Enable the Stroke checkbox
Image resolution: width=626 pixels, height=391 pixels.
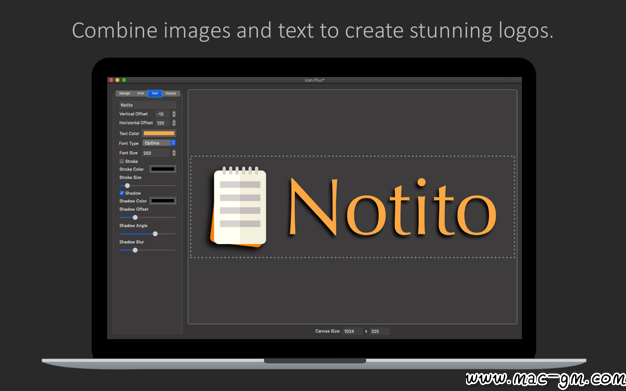(x=121, y=161)
